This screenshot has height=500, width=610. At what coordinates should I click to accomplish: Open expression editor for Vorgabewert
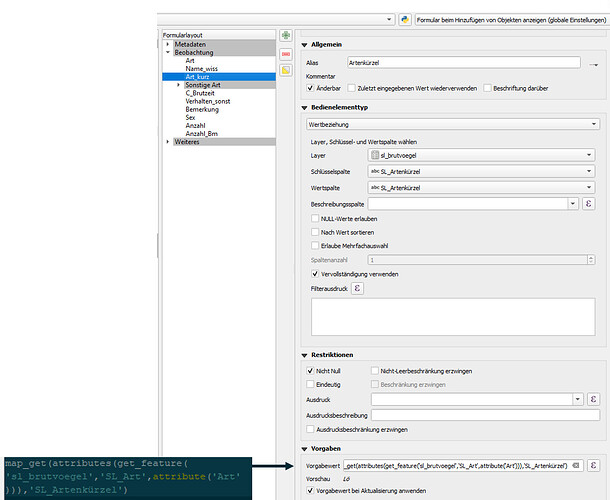point(593,465)
